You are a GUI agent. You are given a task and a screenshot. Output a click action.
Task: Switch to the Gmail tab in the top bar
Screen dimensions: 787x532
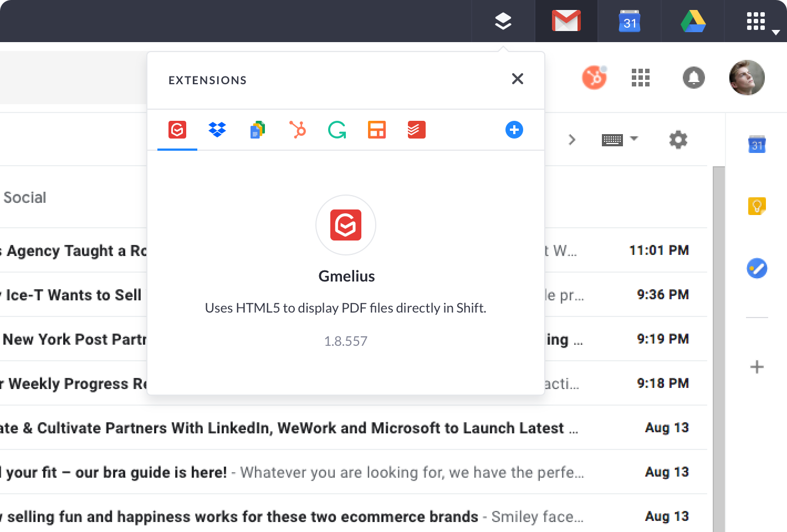(566, 21)
